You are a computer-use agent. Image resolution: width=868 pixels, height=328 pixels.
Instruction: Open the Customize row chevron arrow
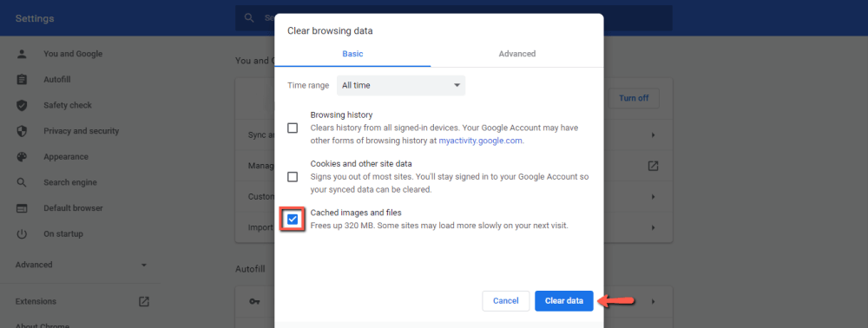[654, 197]
